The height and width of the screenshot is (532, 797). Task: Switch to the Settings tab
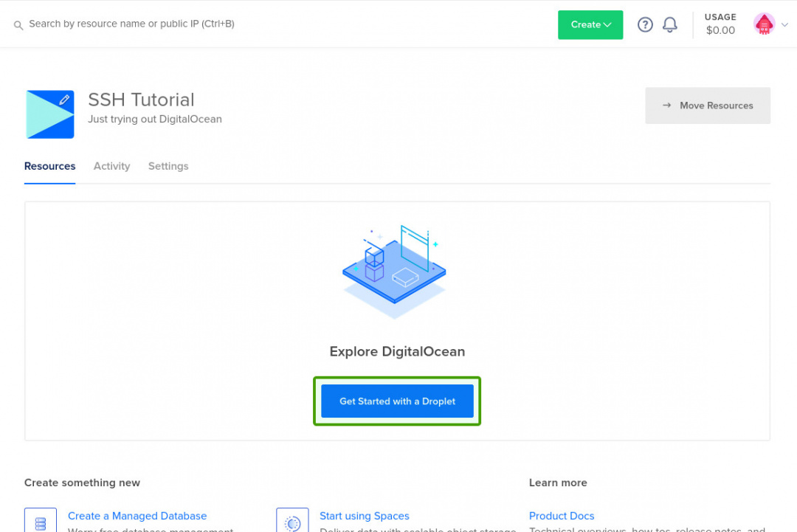pos(168,166)
